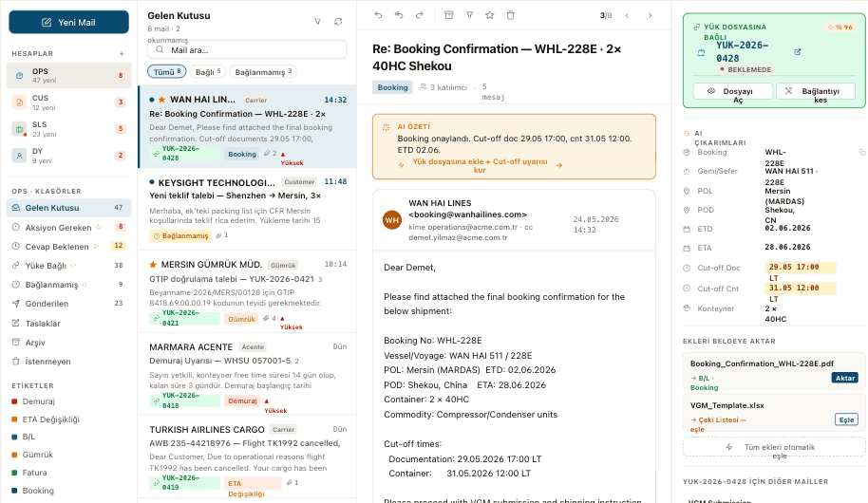Image resolution: width=868 pixels, height=503 pixels.
Task: Go to next mail with right chevron
Action: [650, 15]
